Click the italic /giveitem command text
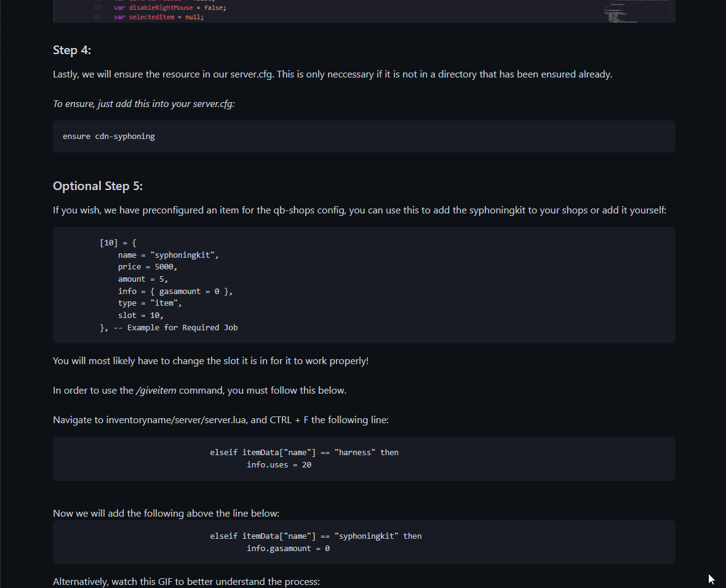This screenshot has height=588, width=726. [x=156, y=391]
